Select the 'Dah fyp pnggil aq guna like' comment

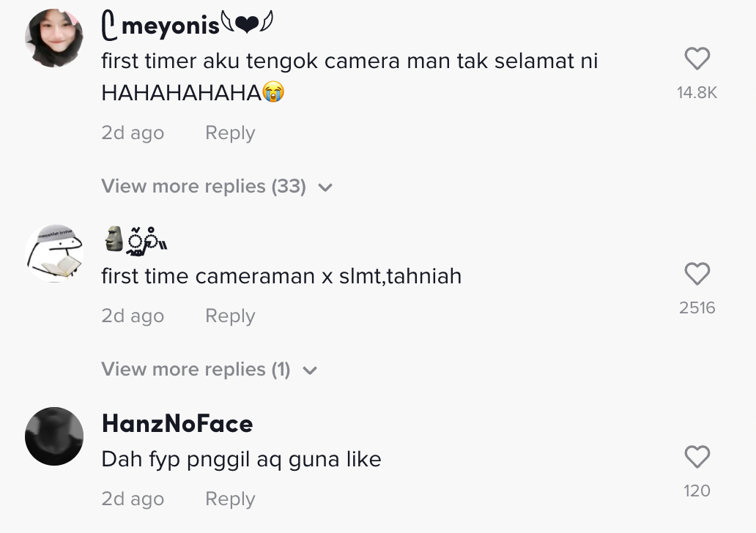point(241,460)
